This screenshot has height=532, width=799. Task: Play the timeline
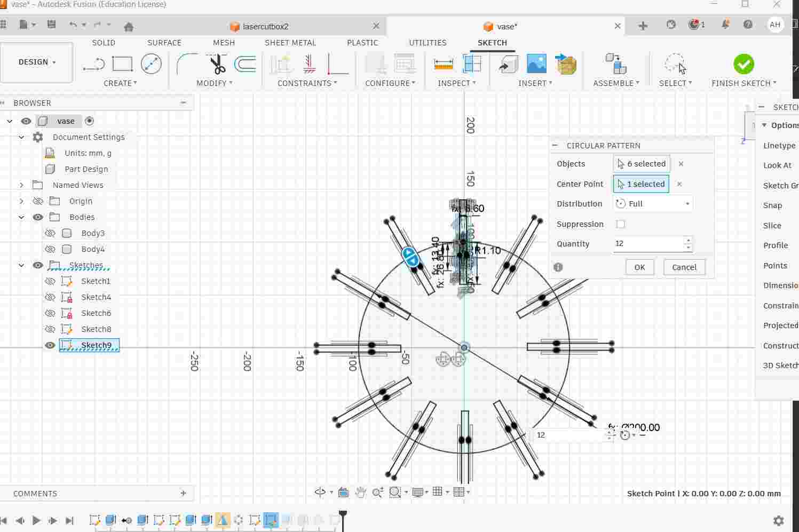pyautogui.click(x=36, y=520)
